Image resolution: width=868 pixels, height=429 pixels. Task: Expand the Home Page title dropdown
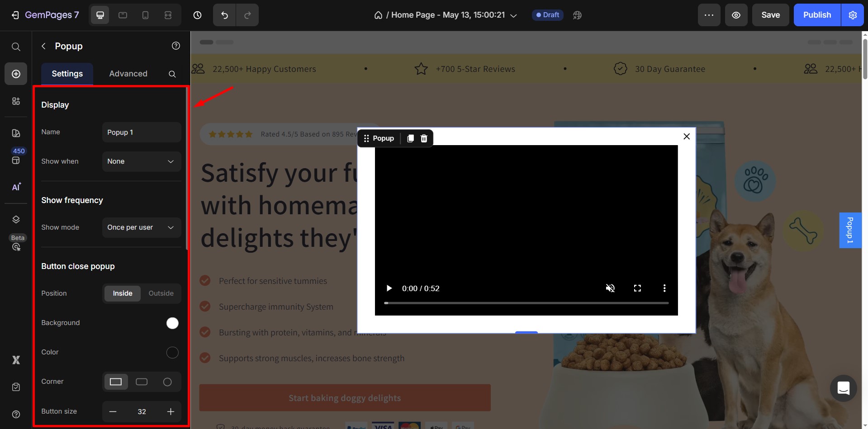click(x=514, y=15)
